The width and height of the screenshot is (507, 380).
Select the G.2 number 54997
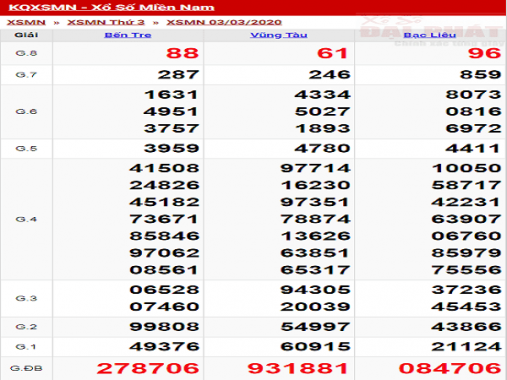coord(315,327)
